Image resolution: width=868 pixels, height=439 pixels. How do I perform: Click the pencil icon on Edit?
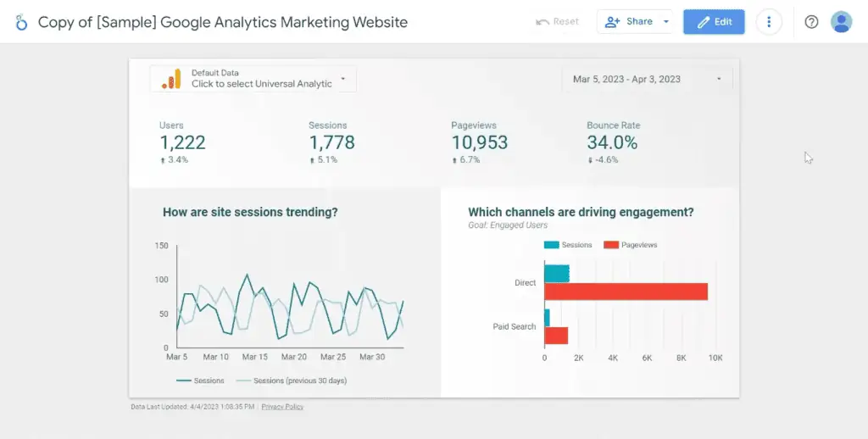(703, 22)
